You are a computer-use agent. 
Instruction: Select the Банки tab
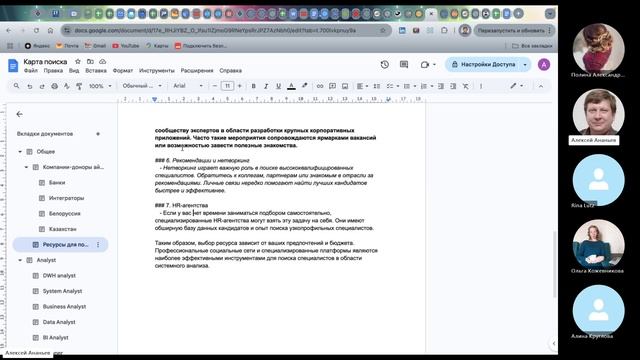(57, 182)
